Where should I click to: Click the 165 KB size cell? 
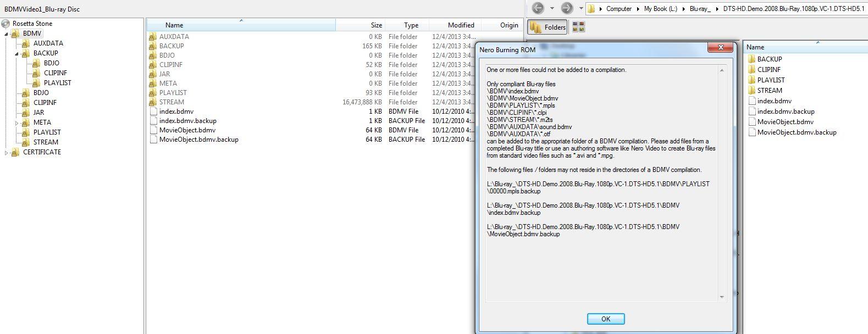(372, 46)
